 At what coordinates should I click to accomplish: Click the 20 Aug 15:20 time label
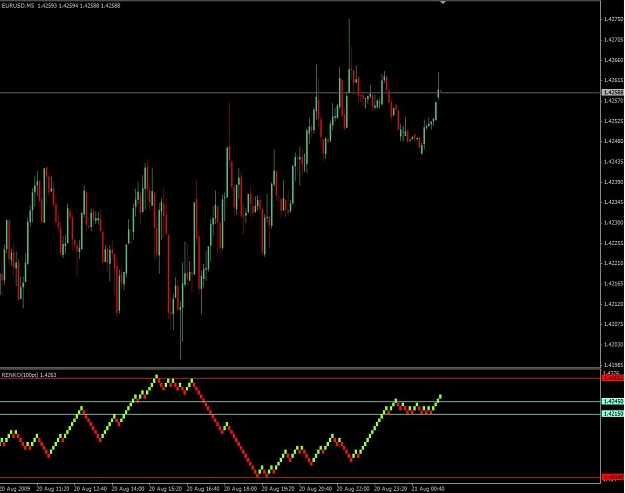pyautogui.click(x=165, y=489)
